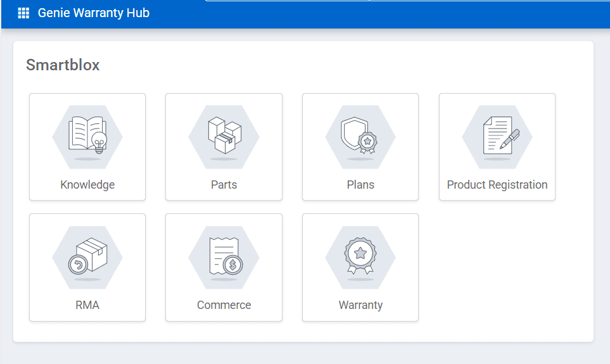Screen dimensions: 610x364
Task: Click the gray page background below the Smartblox panel
Action: 304,353
